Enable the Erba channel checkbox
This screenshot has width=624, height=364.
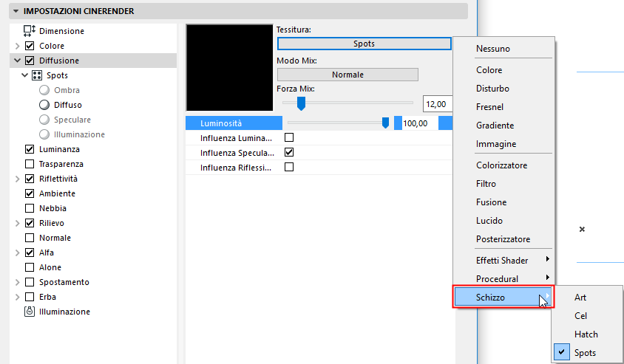tap(30, 297)
